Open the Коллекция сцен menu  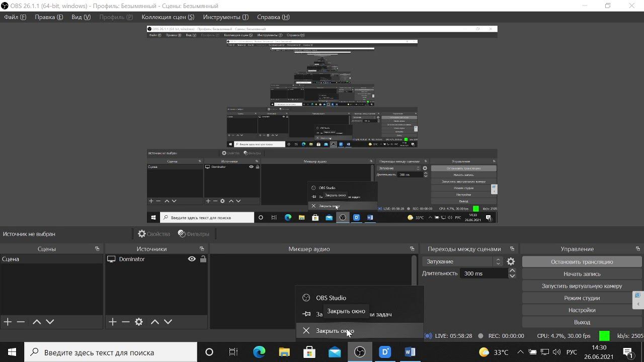click(168, 17)
